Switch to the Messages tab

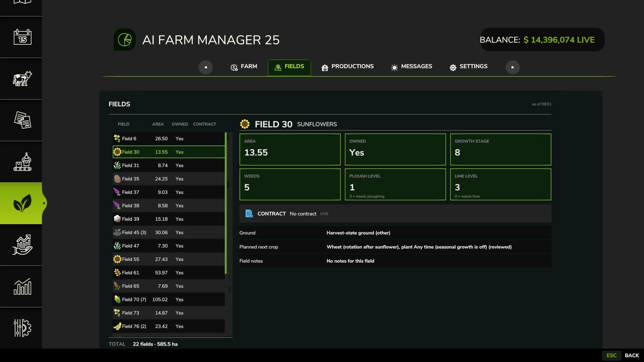pyautogui.click(x=412, y=67)
